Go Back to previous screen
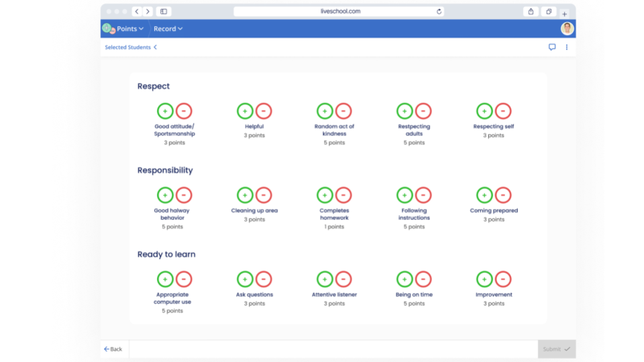Image resolution: width=644 pixels, height=362 pixels. 113,349
